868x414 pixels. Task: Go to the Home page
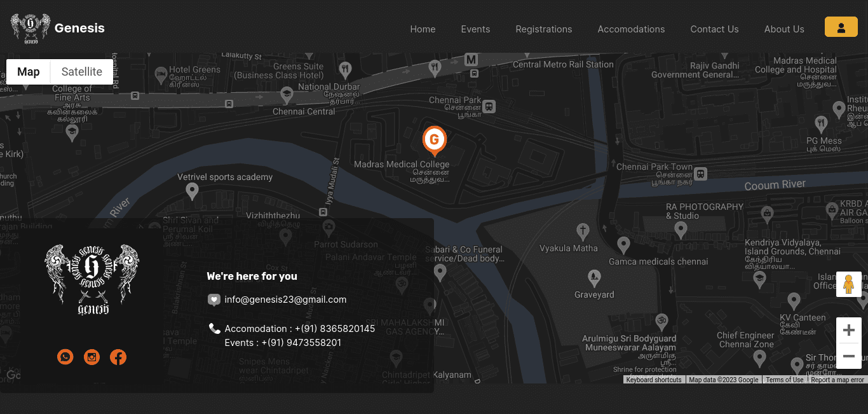(x=423, y=29)
